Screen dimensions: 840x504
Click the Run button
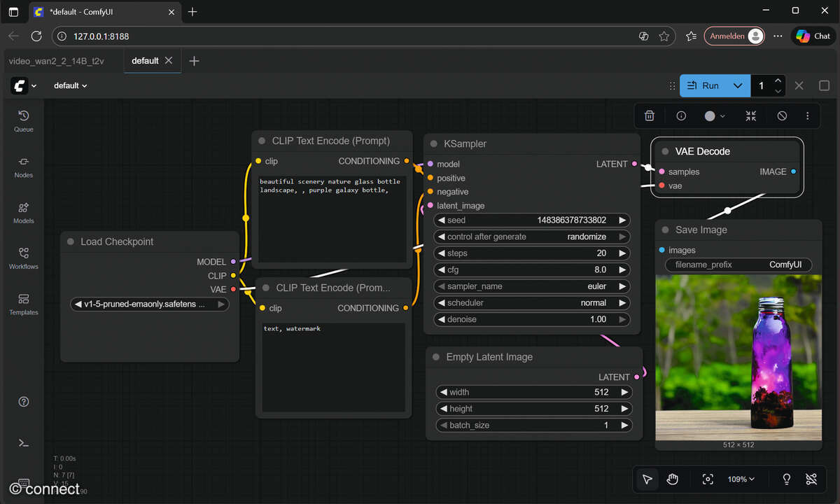(703, 85)
